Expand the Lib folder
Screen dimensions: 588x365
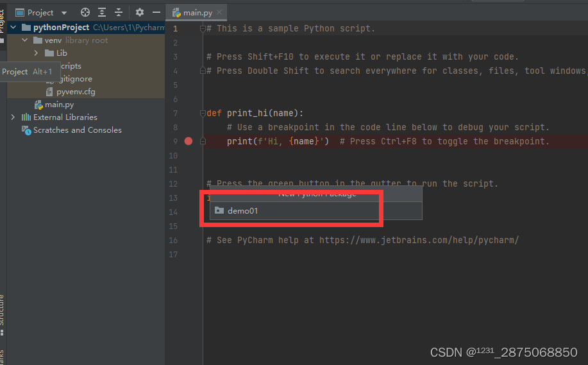click(36, 53)
